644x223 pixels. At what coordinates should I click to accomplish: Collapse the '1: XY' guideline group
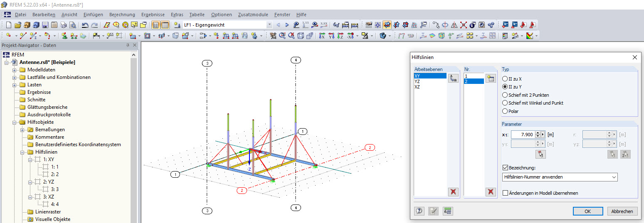tap(30, 159)
